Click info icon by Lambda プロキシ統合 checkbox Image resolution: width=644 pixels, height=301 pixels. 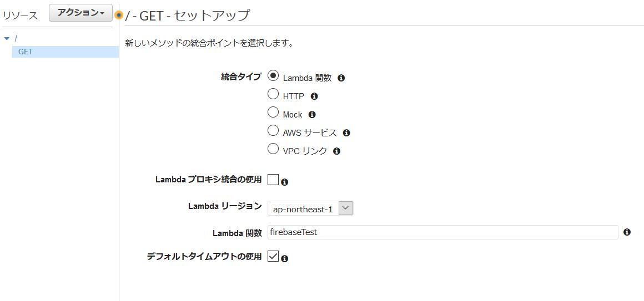(285, 182)
